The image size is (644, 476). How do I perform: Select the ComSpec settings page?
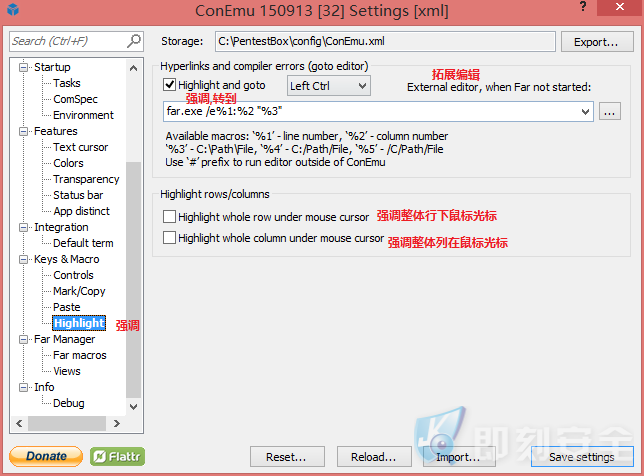(75, 99)
